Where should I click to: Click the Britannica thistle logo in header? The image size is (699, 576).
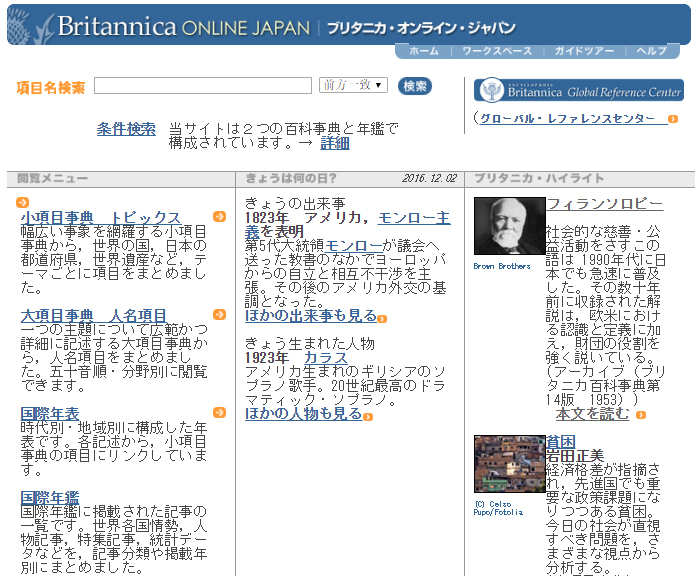point(31,26)
